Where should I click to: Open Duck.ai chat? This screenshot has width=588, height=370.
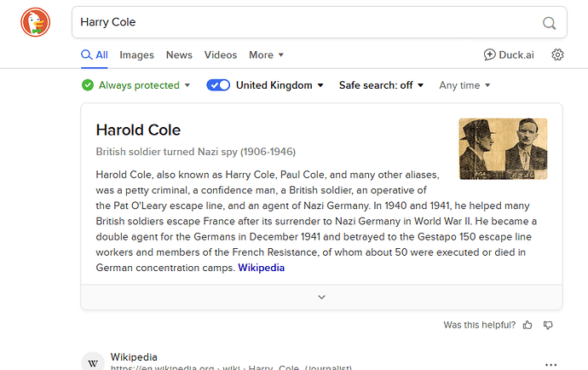pos(509,55)
